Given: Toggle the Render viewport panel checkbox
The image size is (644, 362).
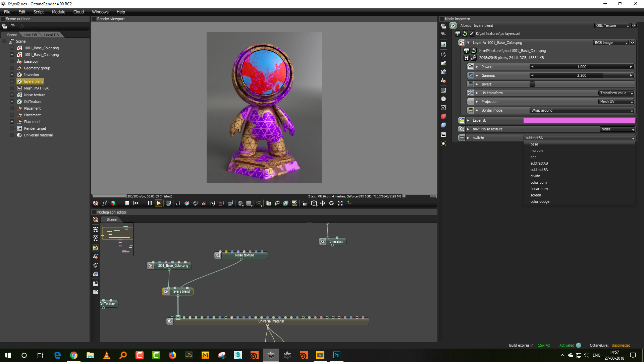Looking at the screenshot, I should click(x=94, y=19).
